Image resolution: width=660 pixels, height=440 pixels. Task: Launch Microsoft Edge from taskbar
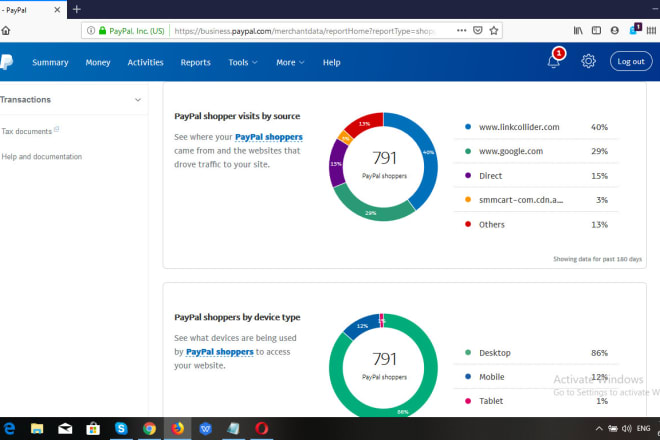tap(9, 429)
